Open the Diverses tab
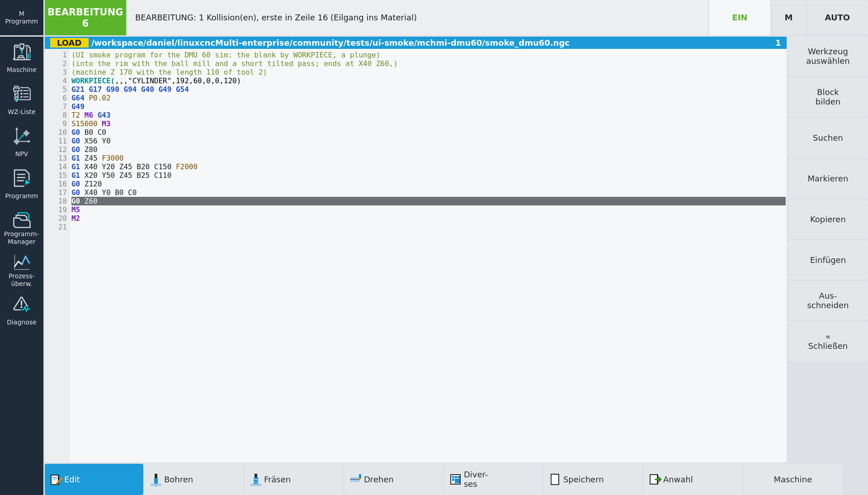 click(494, 479)
